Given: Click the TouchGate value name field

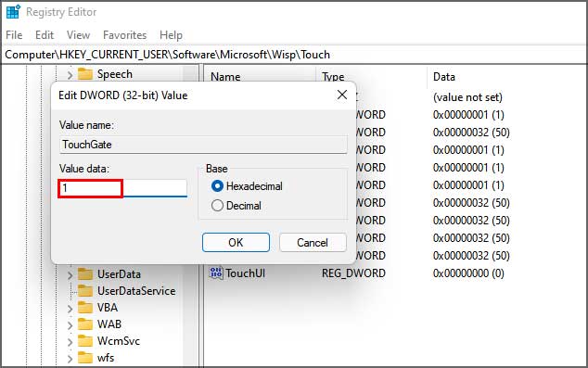Looking at the screenshot, I should point(203,145).
